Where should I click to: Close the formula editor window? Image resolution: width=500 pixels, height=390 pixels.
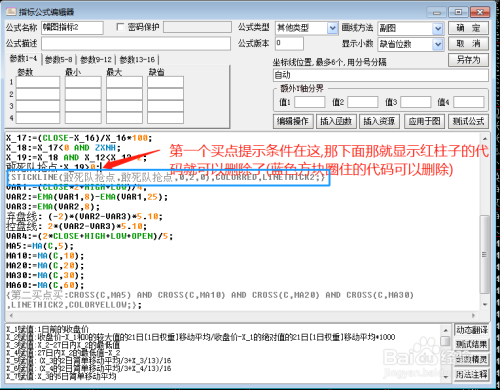480,12
